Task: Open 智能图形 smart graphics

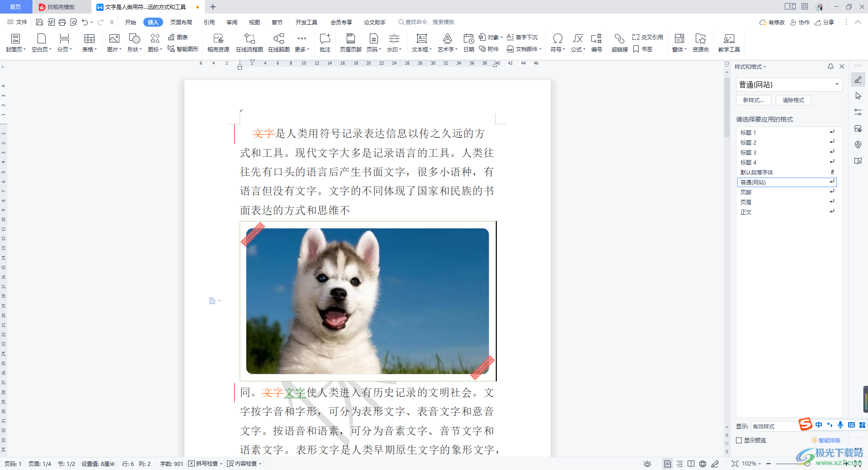Action: pos(183,49)
